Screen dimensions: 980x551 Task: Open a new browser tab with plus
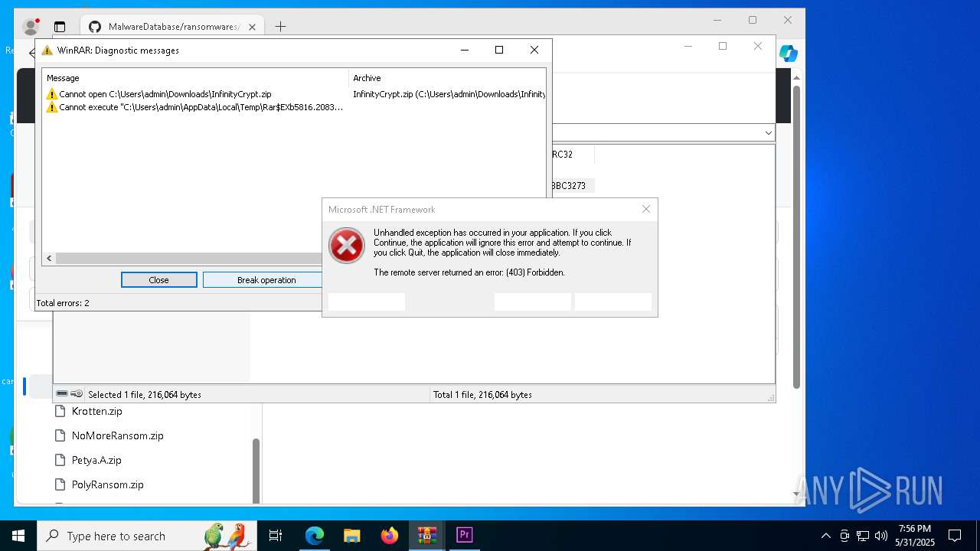pyautogui.click(x=280, y=27)
